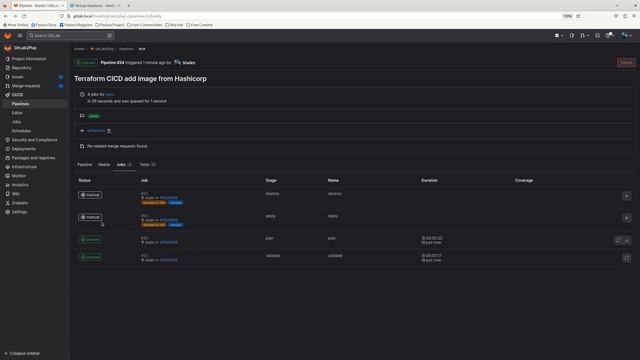Open Jobs under CI/CD in sidebar
The height and width of the screenshot is (360, 640).
coord(16,122)
